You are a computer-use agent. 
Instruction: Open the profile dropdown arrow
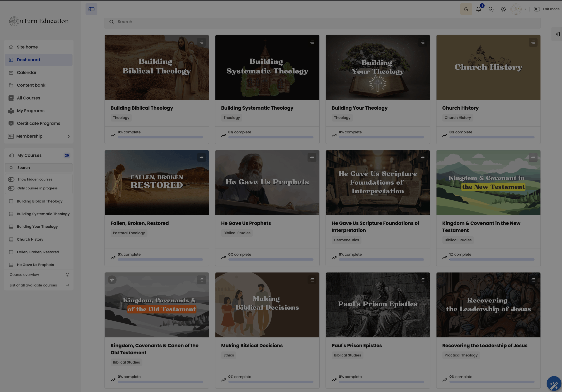525,9
